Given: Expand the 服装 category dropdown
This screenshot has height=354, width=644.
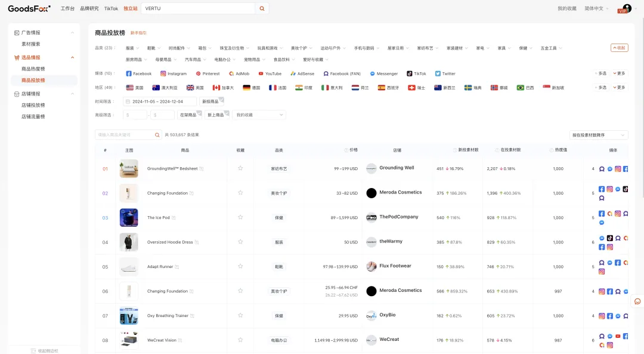Looking at the screenshot, I should coord(132,48).
